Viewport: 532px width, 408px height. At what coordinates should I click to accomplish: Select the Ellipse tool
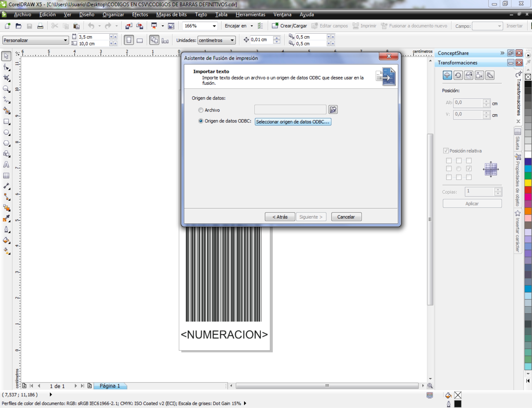[x=6, y=133]
